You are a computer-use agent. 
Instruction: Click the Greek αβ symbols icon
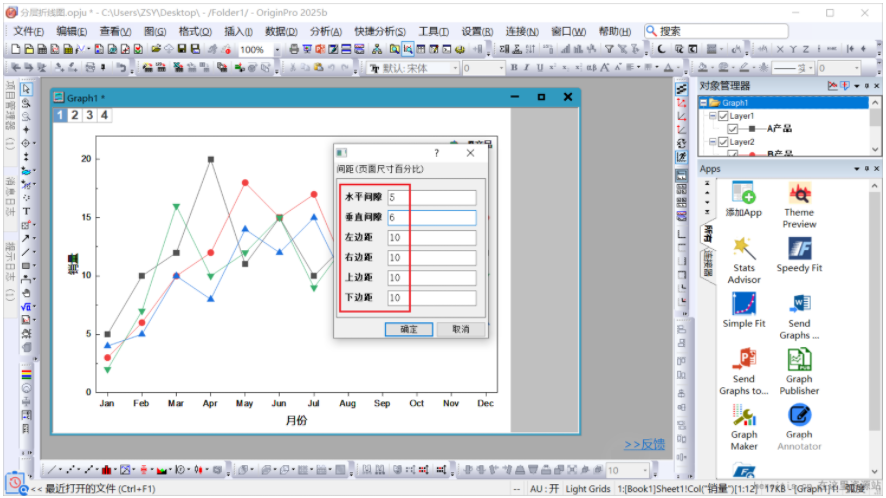(591, 68)
